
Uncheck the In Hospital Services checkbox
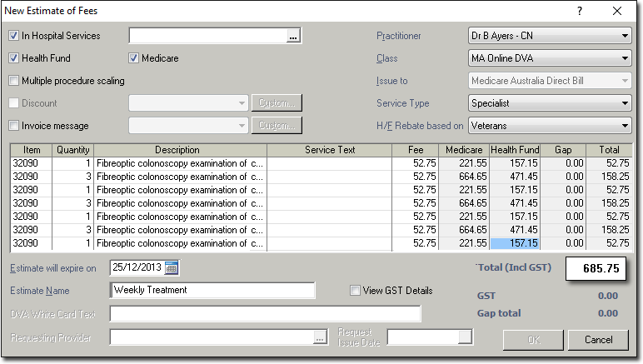[x=14, y=36]
